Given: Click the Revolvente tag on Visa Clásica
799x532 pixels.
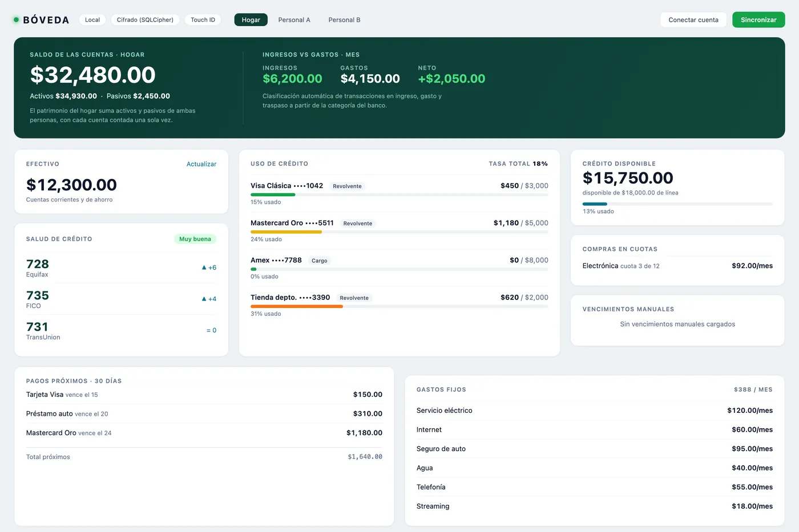Looking at the screenshot, I should [x=347, y=186].
